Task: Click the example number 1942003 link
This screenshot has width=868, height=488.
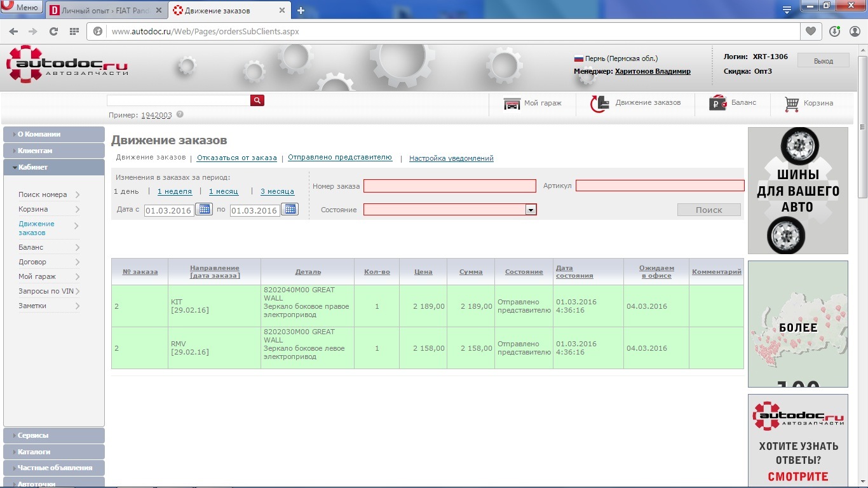Action: coord(156,115)
